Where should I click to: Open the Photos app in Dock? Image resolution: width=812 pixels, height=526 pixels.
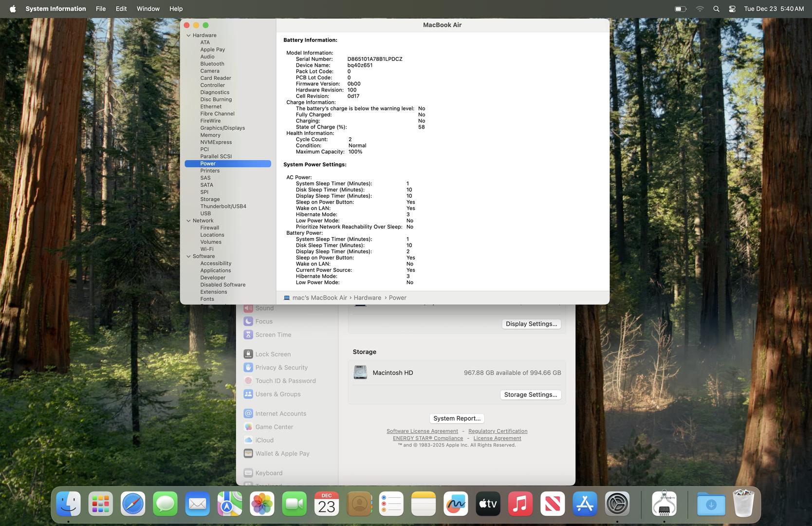262,504
